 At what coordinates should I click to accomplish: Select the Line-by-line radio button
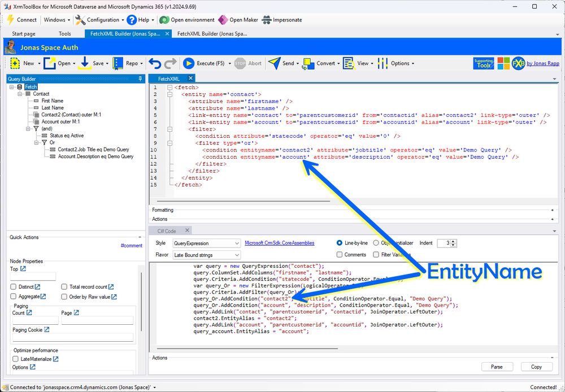pos(339,243)
